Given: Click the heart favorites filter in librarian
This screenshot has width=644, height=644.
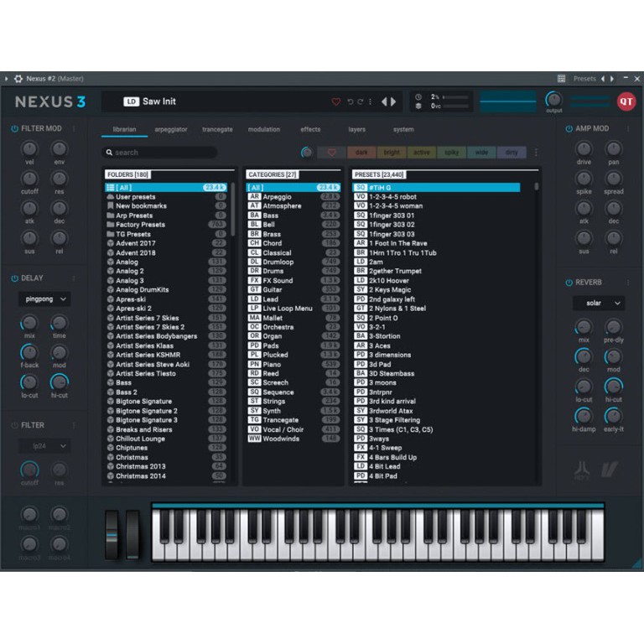Looking at the screenshot, I should 331,153.
